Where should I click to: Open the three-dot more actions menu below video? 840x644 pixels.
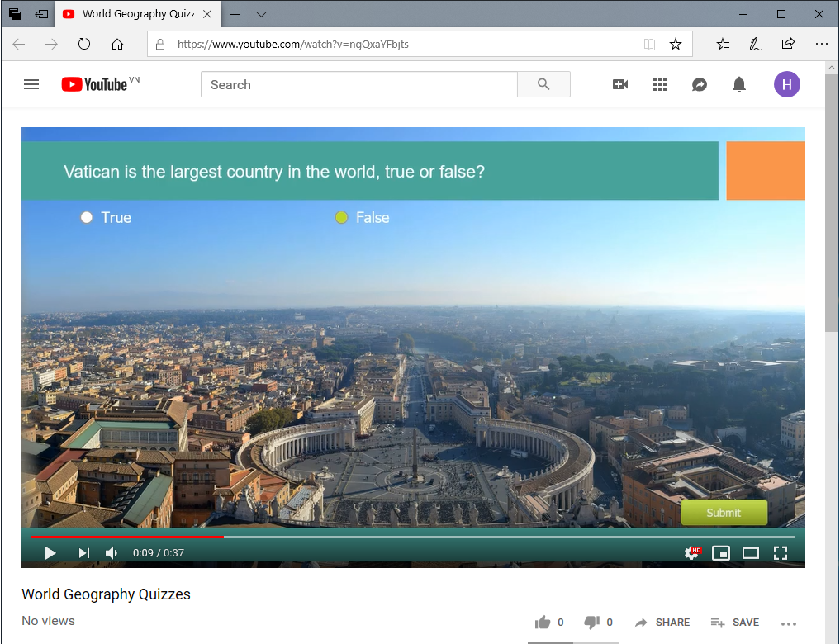[x=788, y=623]
